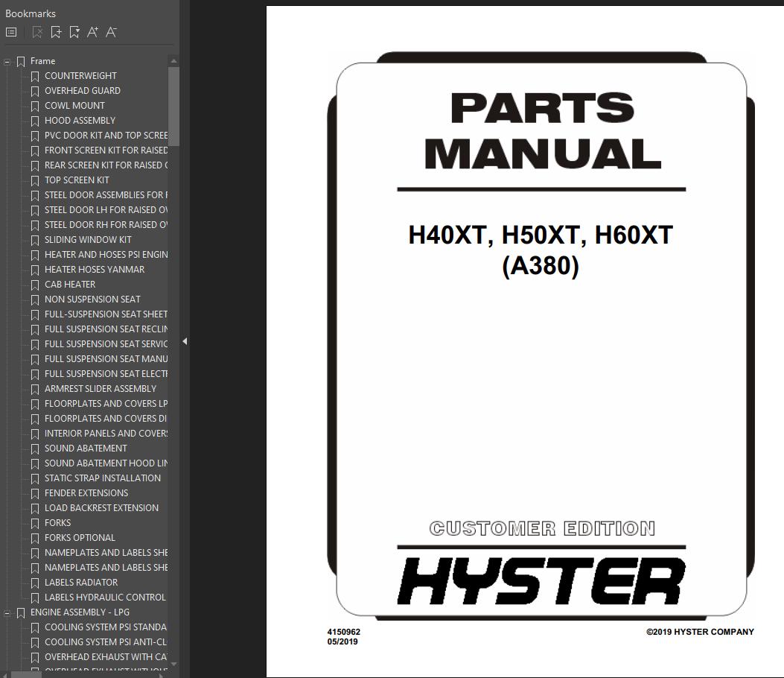Screen dimensions: 784x678
Task: Select HEATER AND HOSES PSI ENGINE bookmark
Action: [106, 255]
